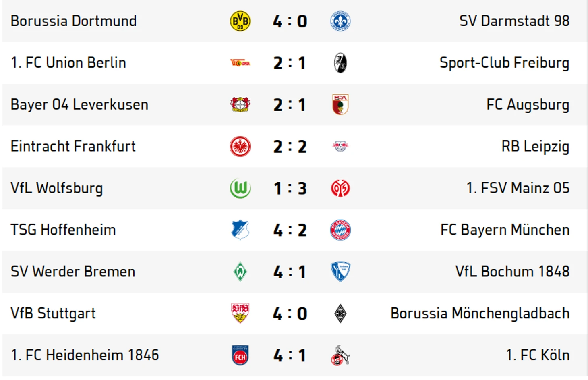
Task: Select the 1. FC Heidenheim 1846 team name
Action: [x=85, y=355]
